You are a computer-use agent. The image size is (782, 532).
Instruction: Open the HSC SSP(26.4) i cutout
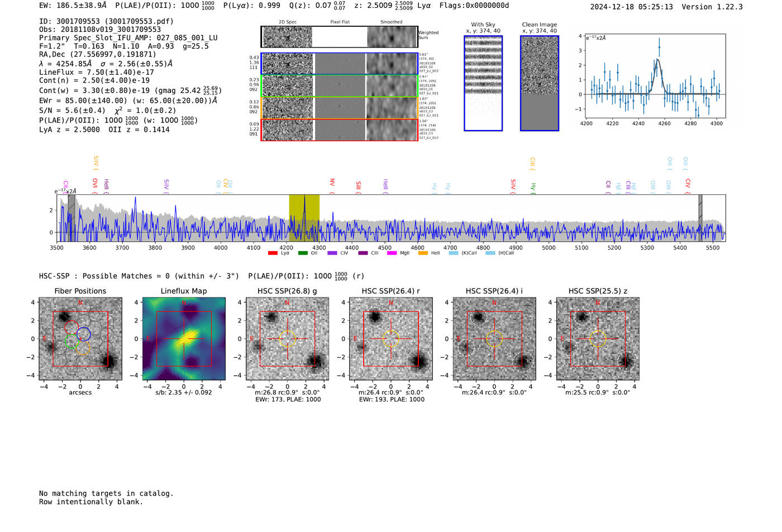point(494,339)
